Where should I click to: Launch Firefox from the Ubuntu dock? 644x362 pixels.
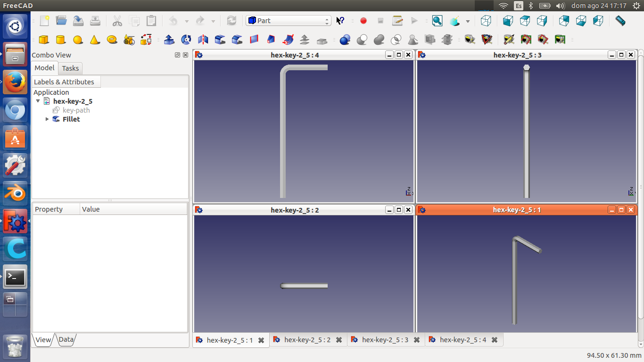click(x=15, y=82)
